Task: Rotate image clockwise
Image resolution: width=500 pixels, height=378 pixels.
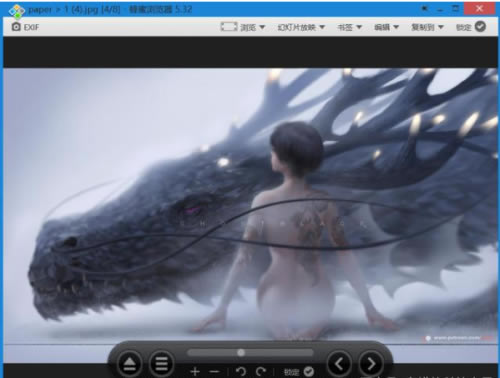Action: click(x=261, y=371)
